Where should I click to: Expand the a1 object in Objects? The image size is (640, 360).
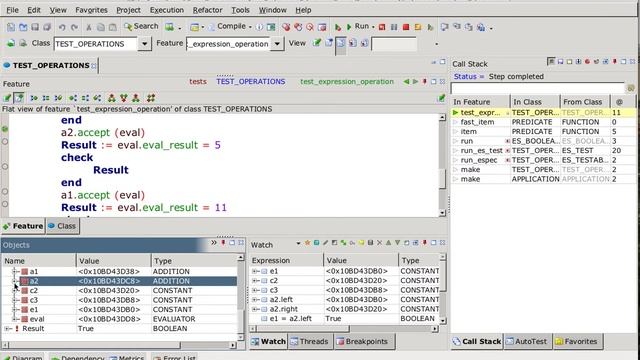click(14, 271)
